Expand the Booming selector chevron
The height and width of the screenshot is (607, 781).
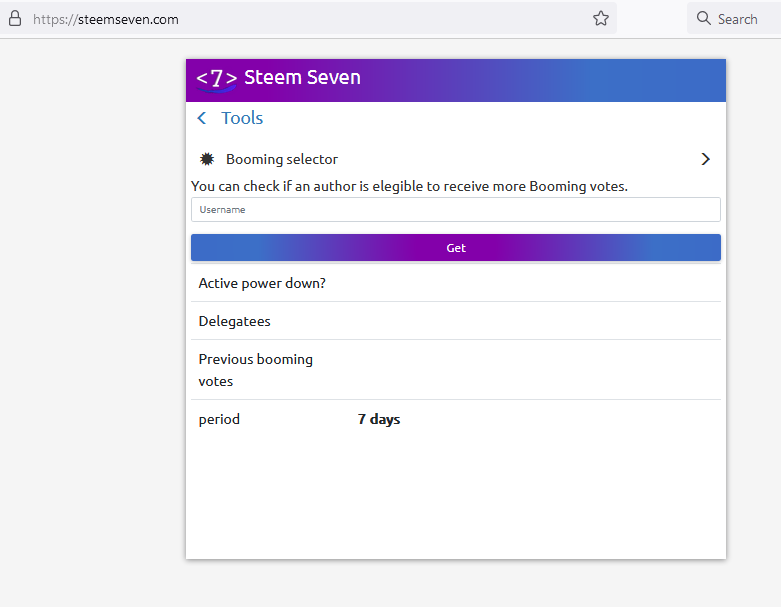[705, 159]
